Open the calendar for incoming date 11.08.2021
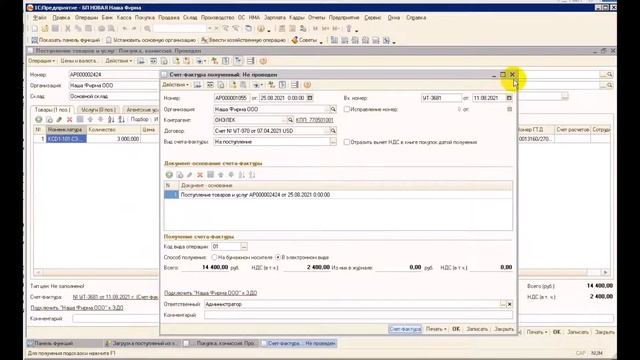Screen dimensions: 640x360 click(x=509, y=98)
